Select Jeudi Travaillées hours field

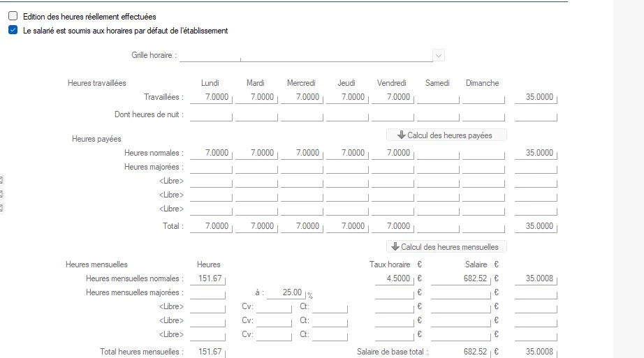347,97
